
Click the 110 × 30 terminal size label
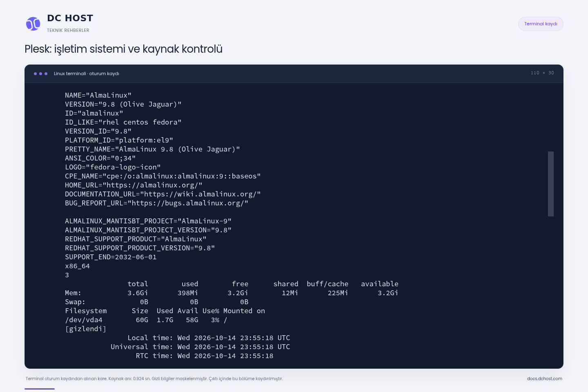pos(542,73)
